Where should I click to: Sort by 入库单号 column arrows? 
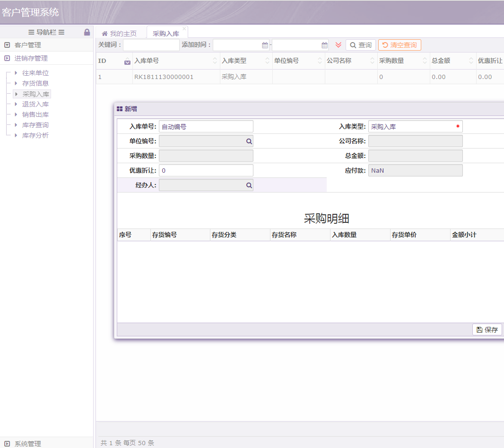tap(215, 61)
